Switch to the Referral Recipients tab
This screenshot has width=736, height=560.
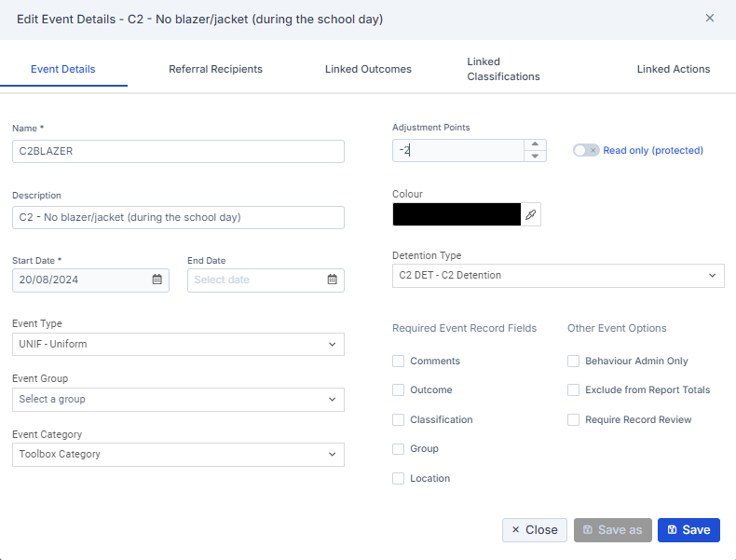click(215, 69)
